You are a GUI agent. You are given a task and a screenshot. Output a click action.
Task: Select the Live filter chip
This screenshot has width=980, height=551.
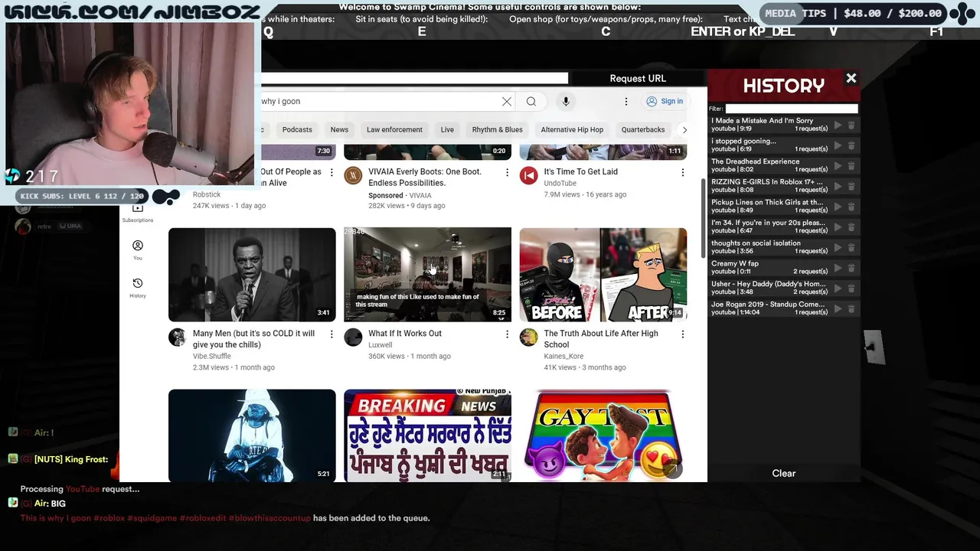[x=447, y=130]
